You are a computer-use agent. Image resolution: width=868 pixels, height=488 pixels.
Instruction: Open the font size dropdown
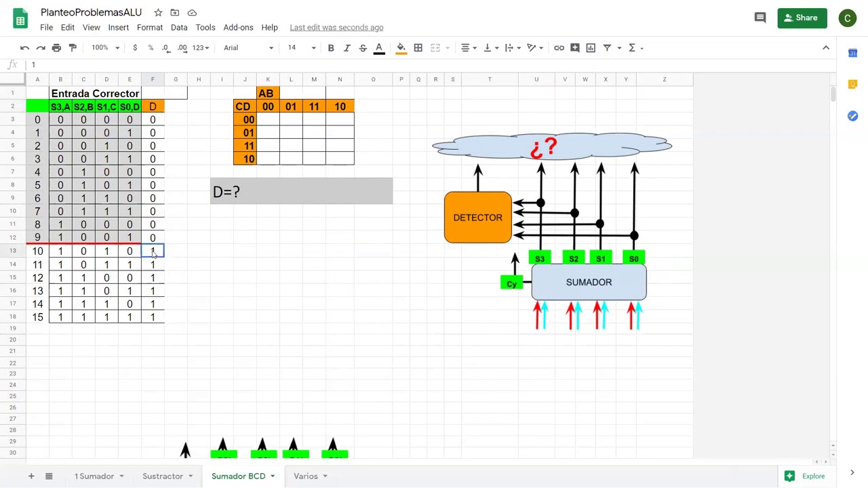[301, 47]
